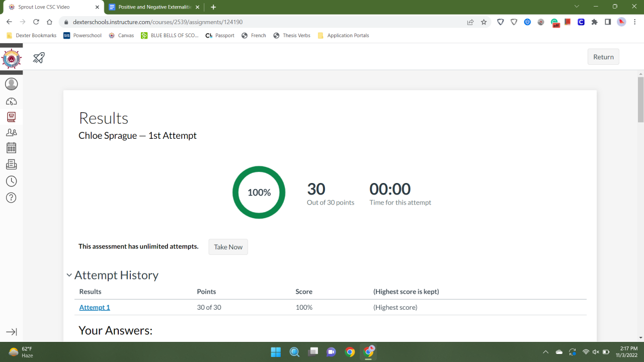This screenshot has height=362, width=644.
Task: Click the school logo in the sidebar
Action: [x=12, y=59]
